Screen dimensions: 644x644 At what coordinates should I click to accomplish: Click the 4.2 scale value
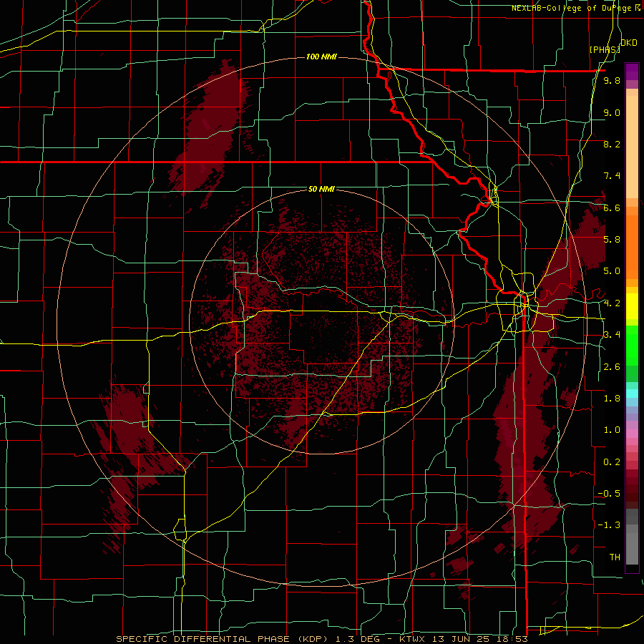click(x=612, y=303)
